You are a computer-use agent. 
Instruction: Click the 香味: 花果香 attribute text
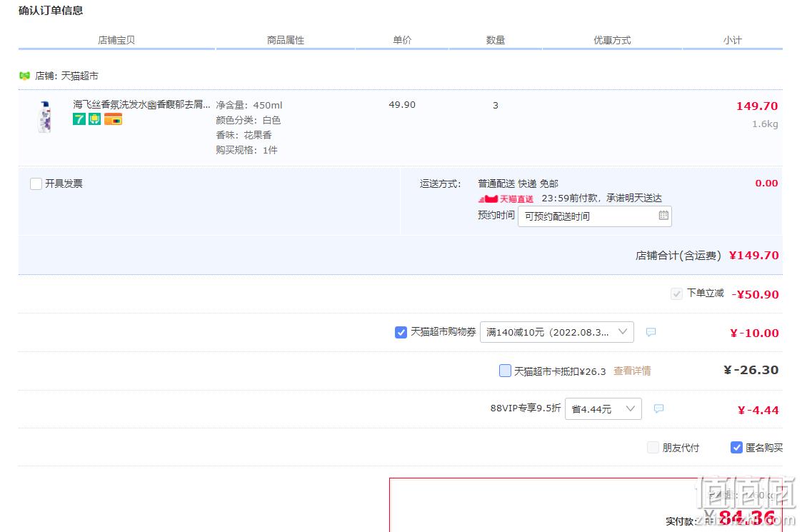point(244,135)
